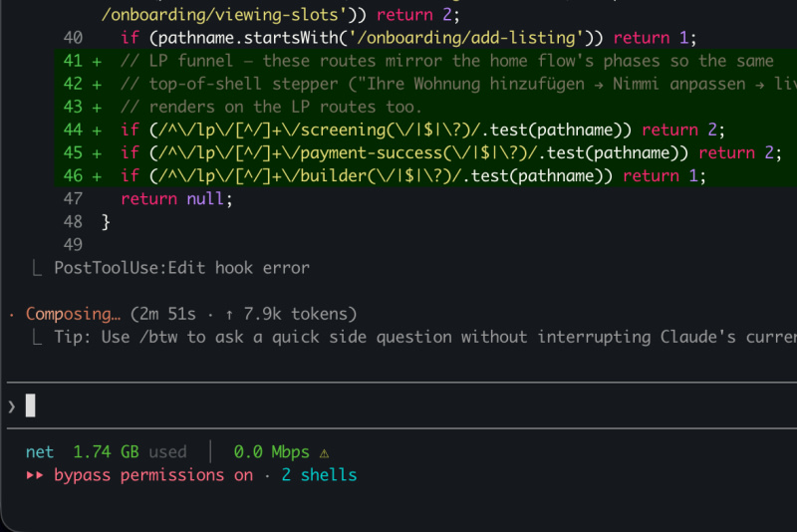Click line number 49

73,245
